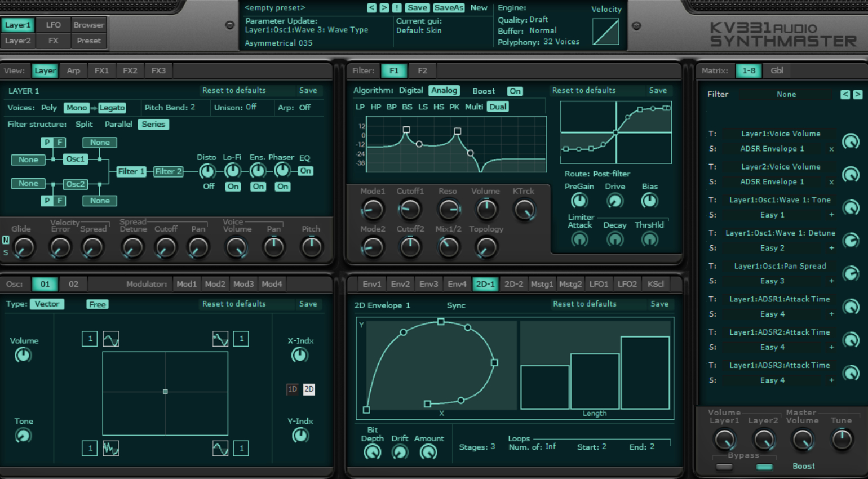The image size is (868, 479).
Task: Click the sine waveform icon above vector pad
Action: tap(111, 339)
